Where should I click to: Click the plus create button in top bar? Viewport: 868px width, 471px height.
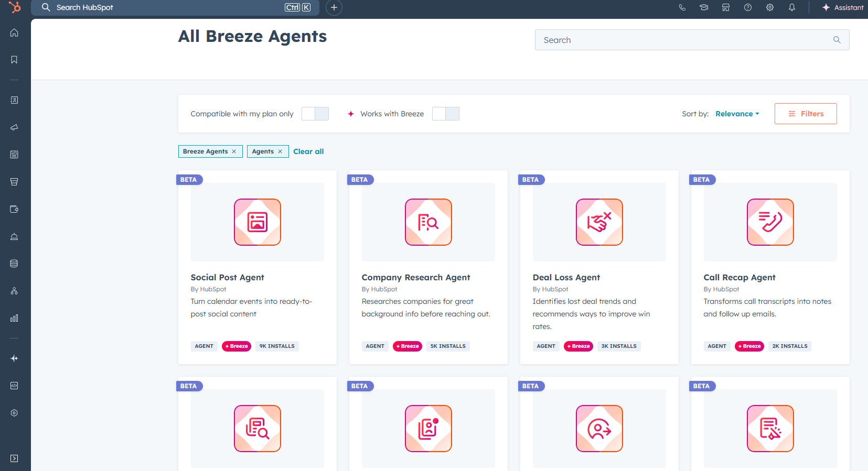click(x=334, y=7)
